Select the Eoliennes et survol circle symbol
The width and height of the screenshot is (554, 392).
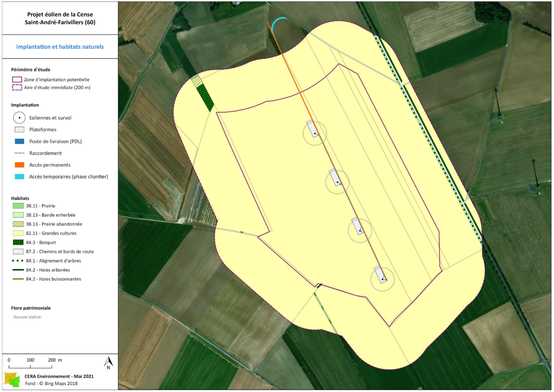(19, 118)
